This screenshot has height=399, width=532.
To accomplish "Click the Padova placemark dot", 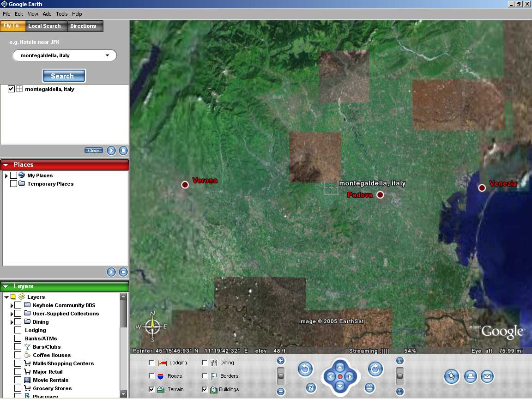I will 381,195.
